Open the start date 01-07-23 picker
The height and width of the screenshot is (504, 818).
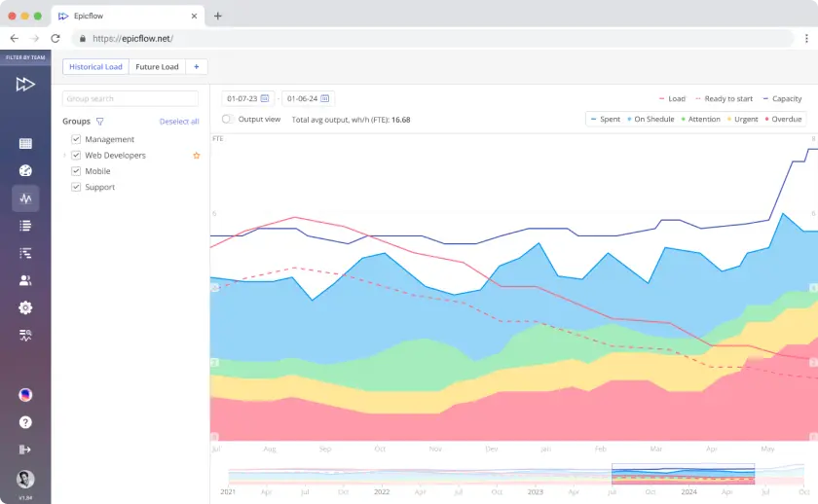coord(247,98)
